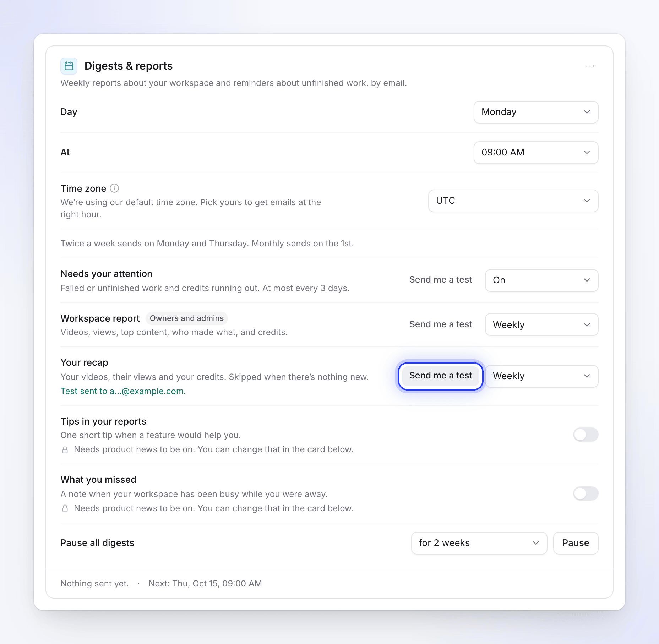The width and height of the screenshot is (659, 644).
Task: Open Workspace report frequency dropdown
Action: (541, 324)
